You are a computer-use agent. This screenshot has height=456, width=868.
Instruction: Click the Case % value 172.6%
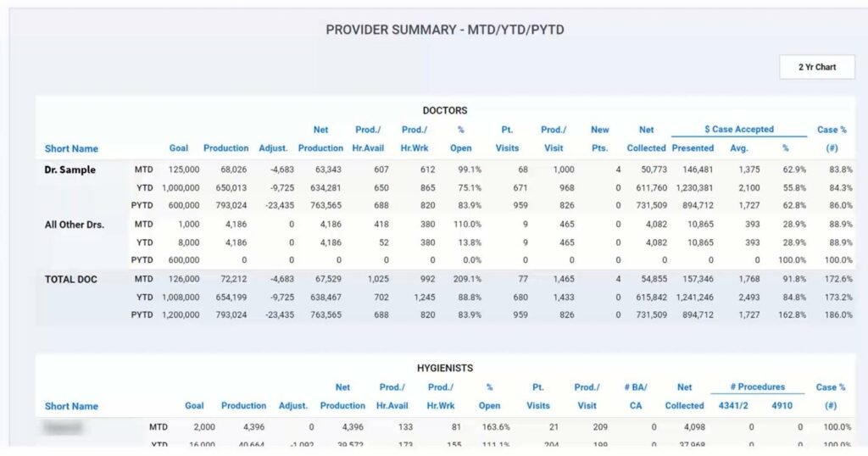pyautogui.click(x=838, y=280)
